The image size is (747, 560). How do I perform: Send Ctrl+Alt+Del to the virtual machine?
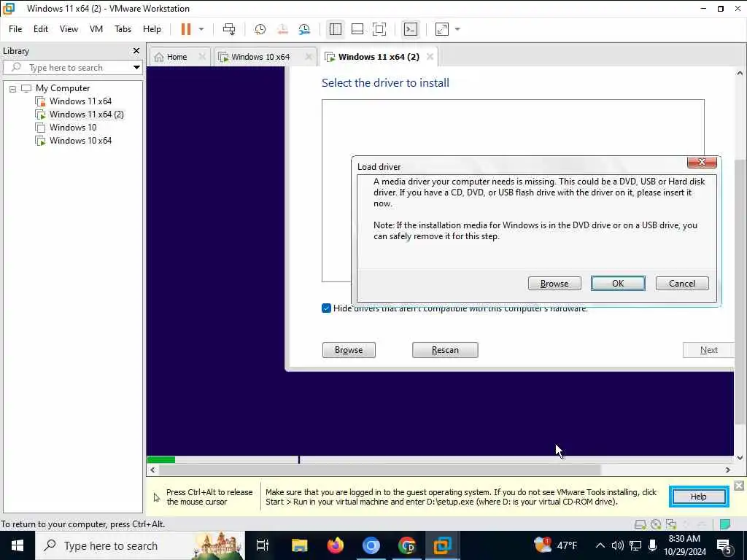[229, 29]
